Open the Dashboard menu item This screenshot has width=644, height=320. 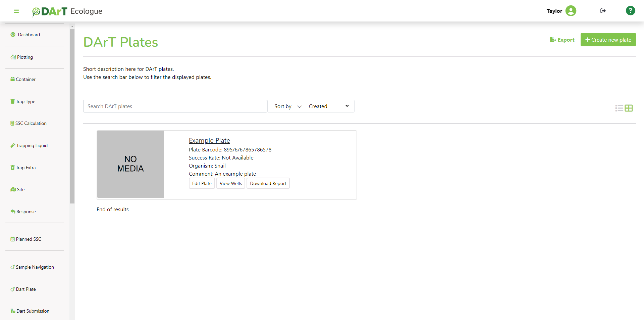click(29, 35)
